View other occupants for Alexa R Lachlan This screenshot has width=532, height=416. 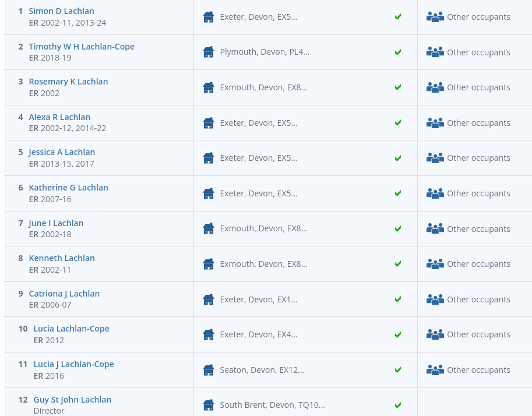pyautogui.click(x=478, y=123)
